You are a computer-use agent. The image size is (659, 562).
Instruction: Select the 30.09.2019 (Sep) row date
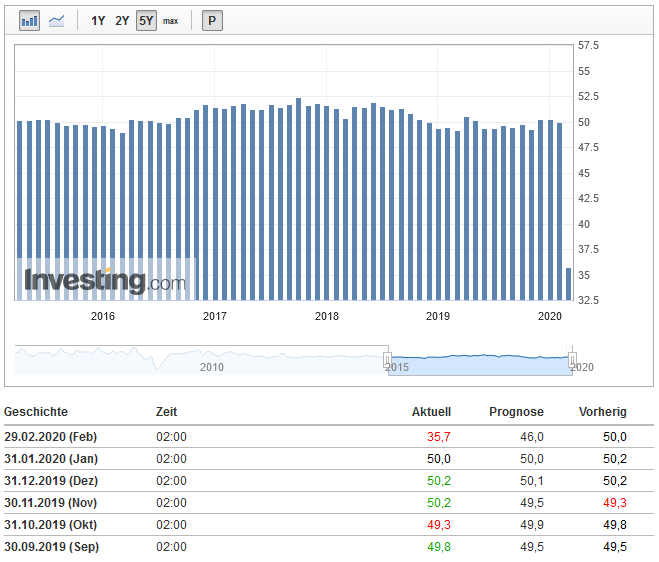(x=51, y=546)
